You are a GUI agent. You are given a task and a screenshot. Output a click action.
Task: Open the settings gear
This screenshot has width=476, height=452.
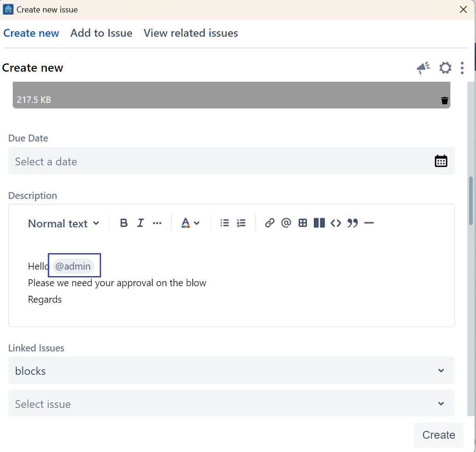tap(445, 68)
